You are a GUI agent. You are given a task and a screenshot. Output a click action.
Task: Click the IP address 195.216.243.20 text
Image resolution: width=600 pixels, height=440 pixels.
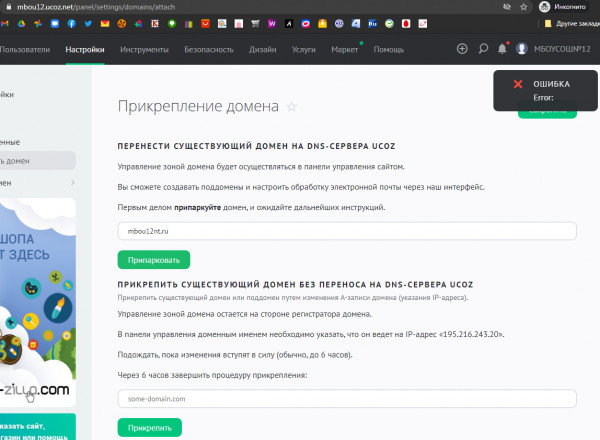click(x=471, y=334)
